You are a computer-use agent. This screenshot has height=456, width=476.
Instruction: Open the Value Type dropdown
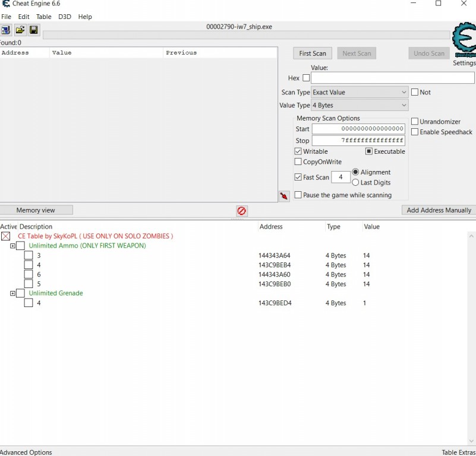(360, 105)
